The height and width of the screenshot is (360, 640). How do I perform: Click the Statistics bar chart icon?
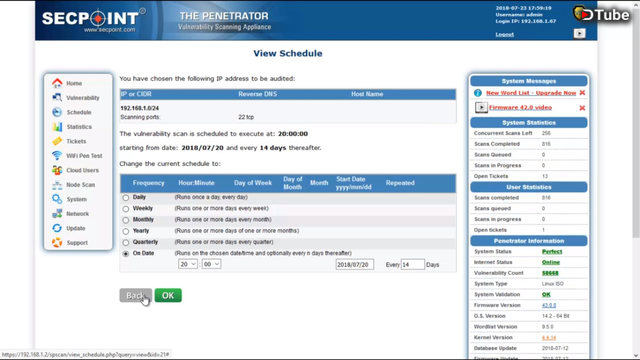pyautogui.click(x=57, y=127)
